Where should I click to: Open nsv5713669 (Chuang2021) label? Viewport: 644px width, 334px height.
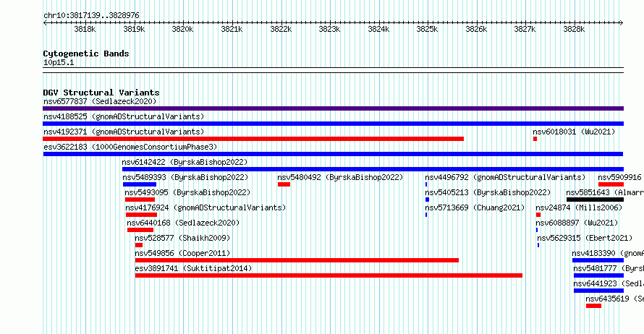475,207
